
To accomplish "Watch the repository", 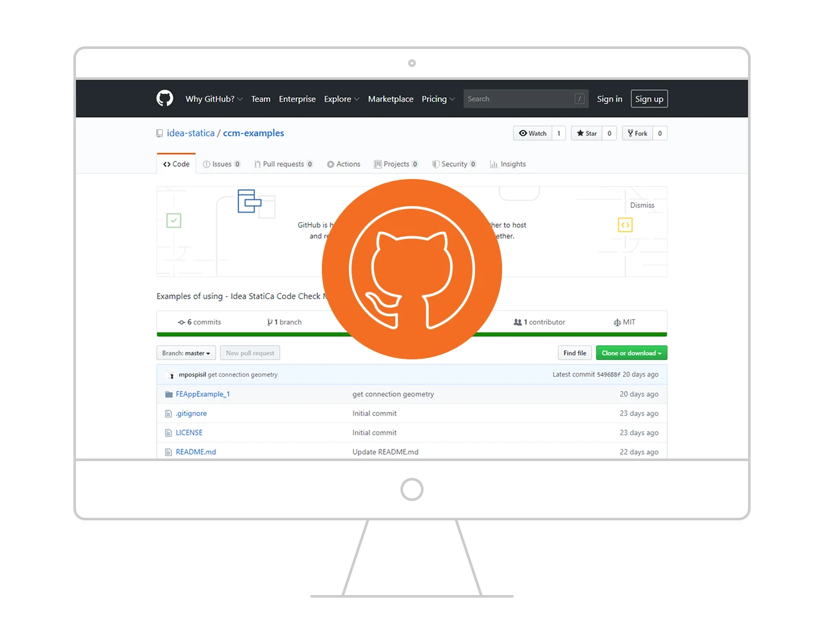I will point(533,133).
